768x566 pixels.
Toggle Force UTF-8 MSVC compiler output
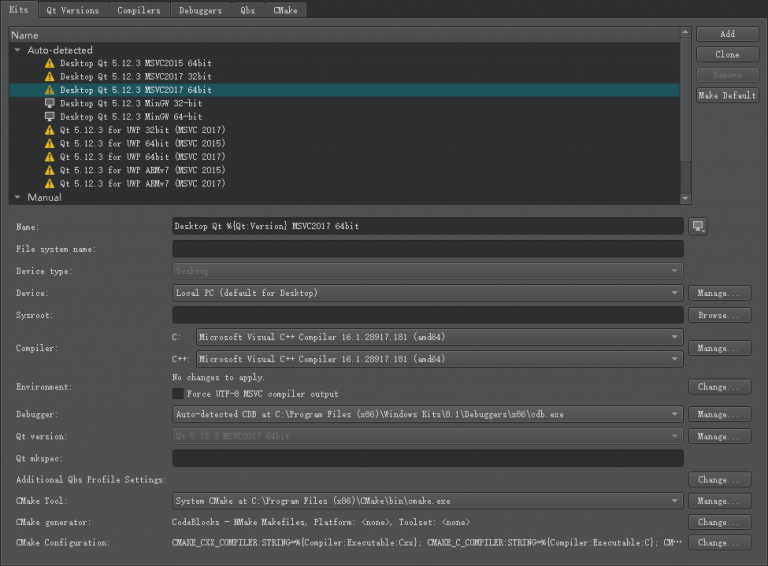coord(178,394)
